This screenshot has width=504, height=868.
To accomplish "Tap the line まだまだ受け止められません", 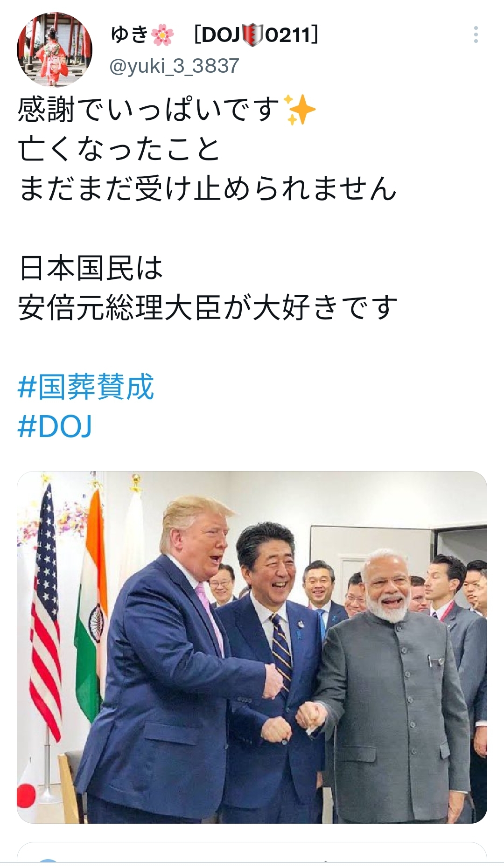I will coord(208,189).
